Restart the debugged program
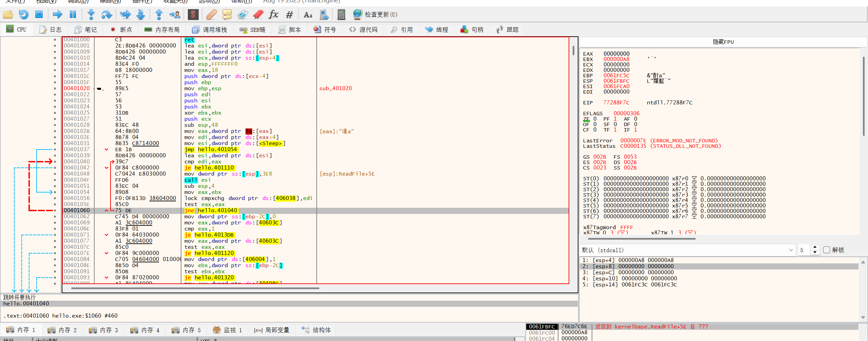This screenshot has height=341, width=868. point(23,15)
